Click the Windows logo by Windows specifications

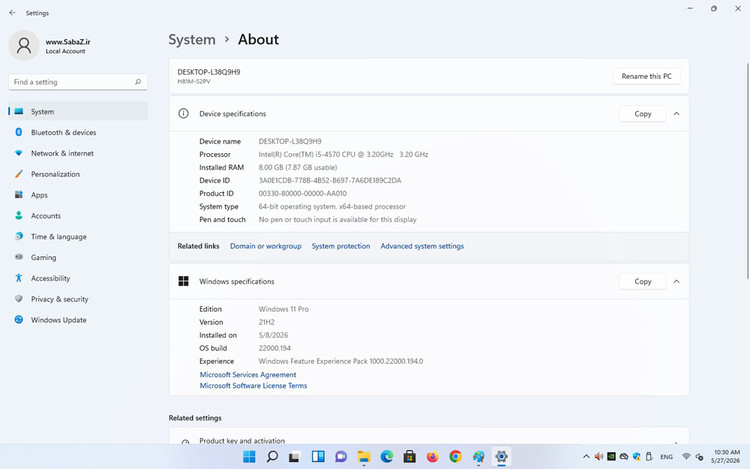pyautogui.click(x=183, y=281)
